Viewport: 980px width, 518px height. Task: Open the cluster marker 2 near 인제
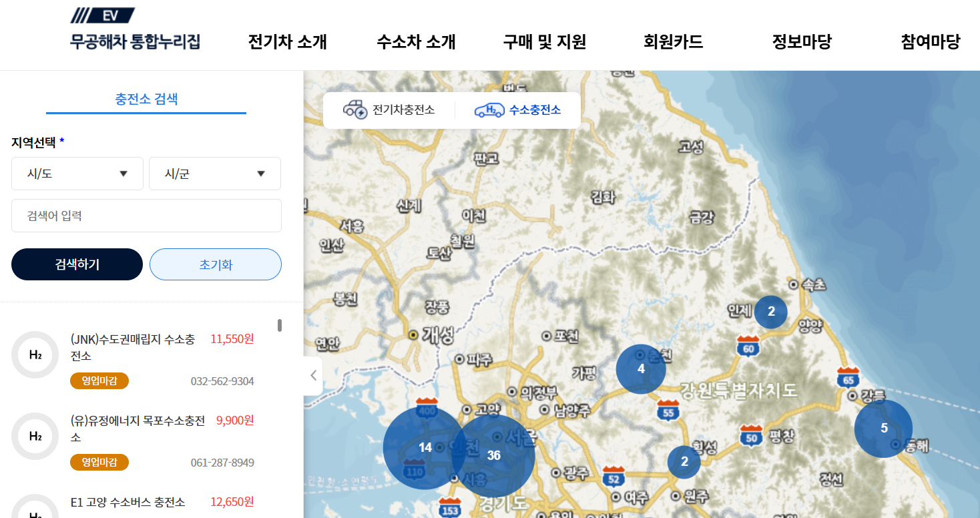[x=771, y=311]
